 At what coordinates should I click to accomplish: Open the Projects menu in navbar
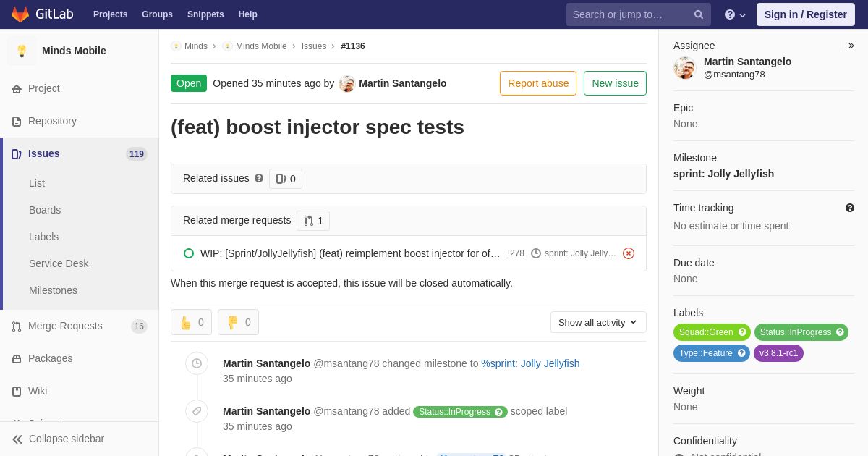pyautogui.click(x=110, y=14)
